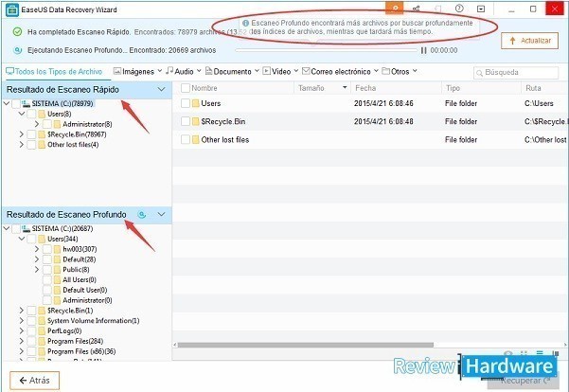Pause the deep scan with pause icon
The height and width of the screenshot is (392, 569).
pos(423,50)
